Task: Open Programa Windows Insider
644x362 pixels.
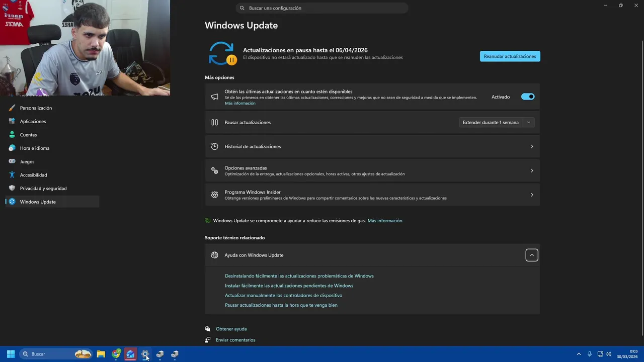Action: (x=372, y=195)
